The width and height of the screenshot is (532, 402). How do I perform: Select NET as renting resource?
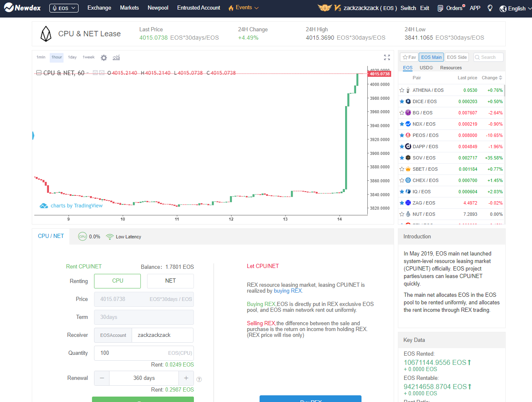coord(170,281)
